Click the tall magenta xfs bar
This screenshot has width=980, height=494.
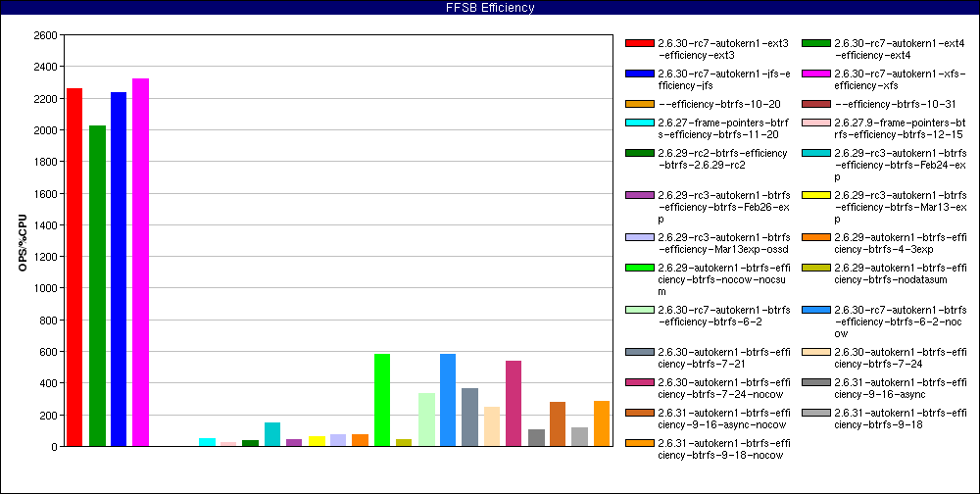click(140, 263)
